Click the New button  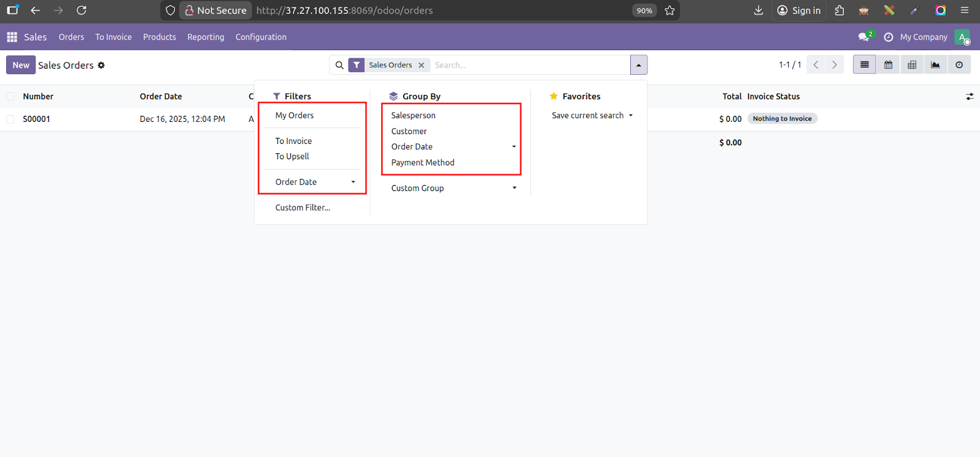[x=21, y=65]
